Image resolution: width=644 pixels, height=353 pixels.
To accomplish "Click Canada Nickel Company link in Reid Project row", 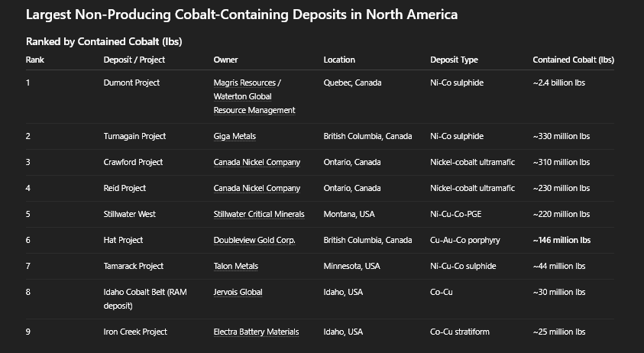I will click(257, 188).
